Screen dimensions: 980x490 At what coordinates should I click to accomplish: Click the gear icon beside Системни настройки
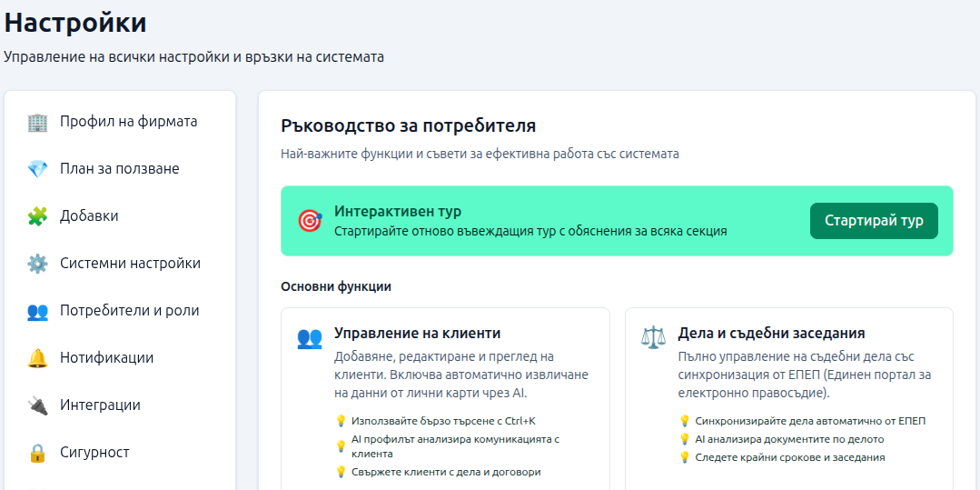tap(37, 264)
